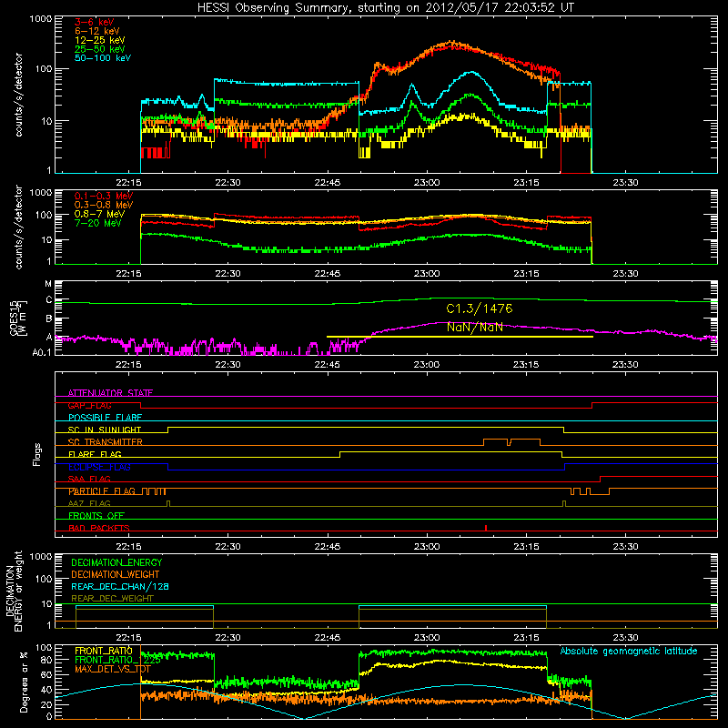Select the ECLIPSE_FLAG label
Image resolution: width=728 pixels, height=728 pixels.
(99, 467)
